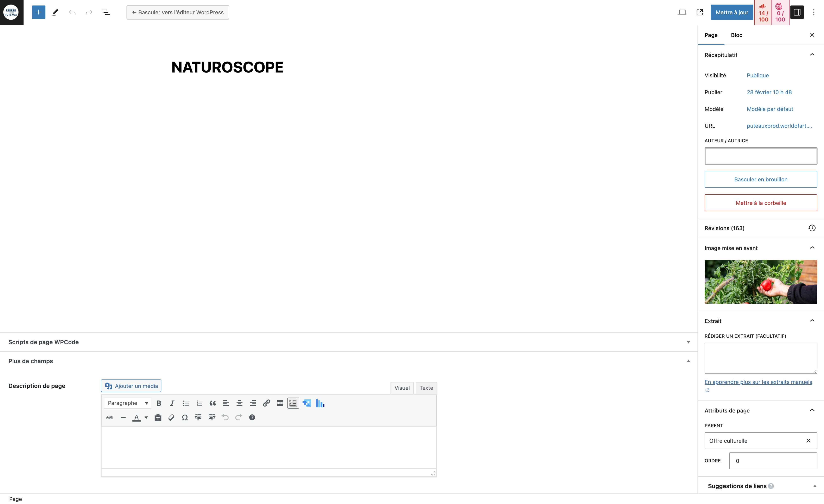Click the numbered list icon

tap(199, 403)
